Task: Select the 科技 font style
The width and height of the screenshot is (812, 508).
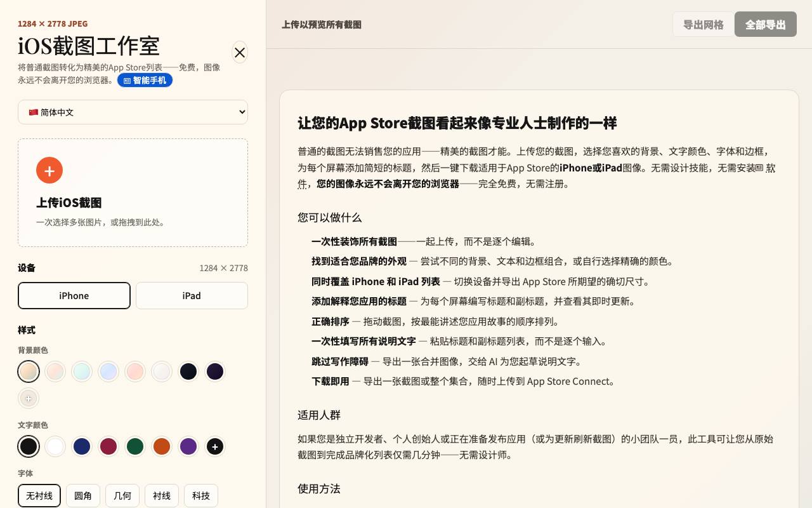Action: click(x=201, y=496)
